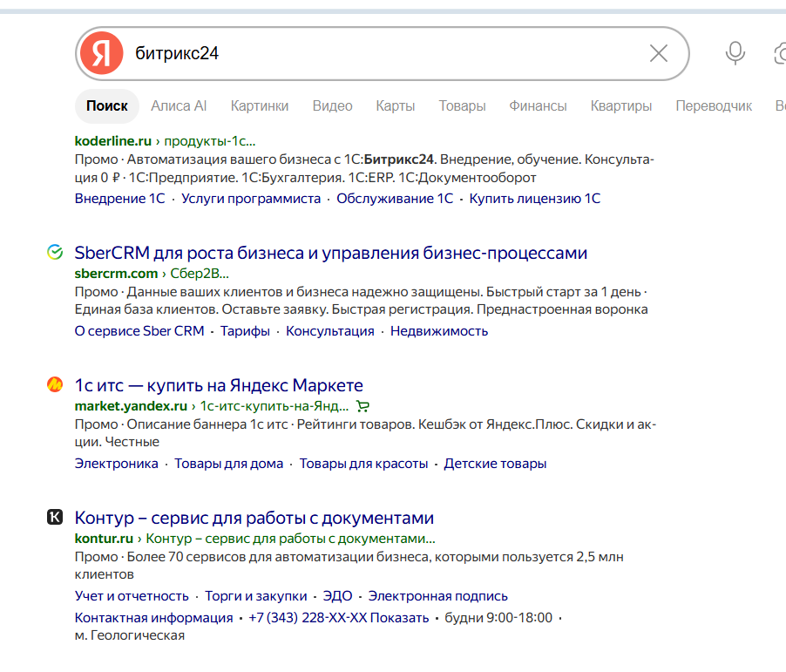Open the Картинки tab
The width and height of the screenshot is (786, 672).
click(260, 105)
